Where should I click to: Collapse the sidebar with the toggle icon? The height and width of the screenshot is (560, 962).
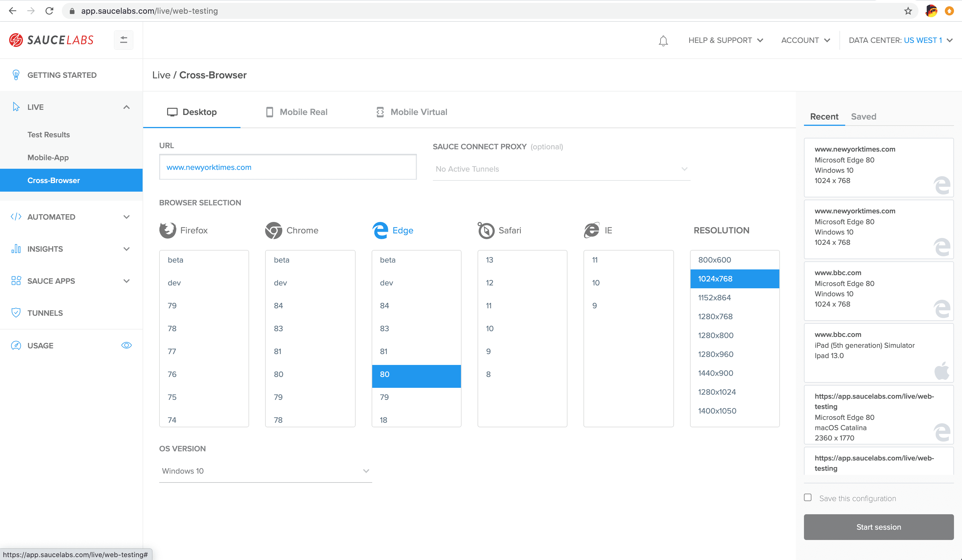coord(123,40)
